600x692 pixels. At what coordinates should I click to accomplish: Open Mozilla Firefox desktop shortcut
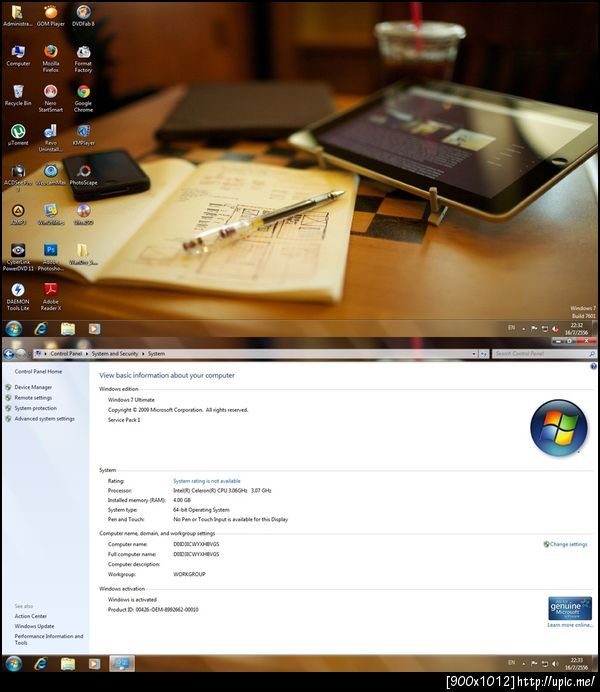point(51,58)
